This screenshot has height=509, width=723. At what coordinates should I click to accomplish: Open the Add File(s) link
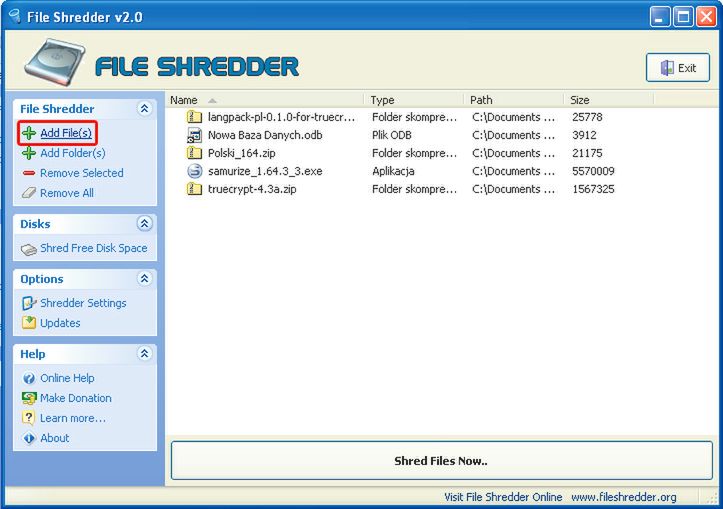66,133
